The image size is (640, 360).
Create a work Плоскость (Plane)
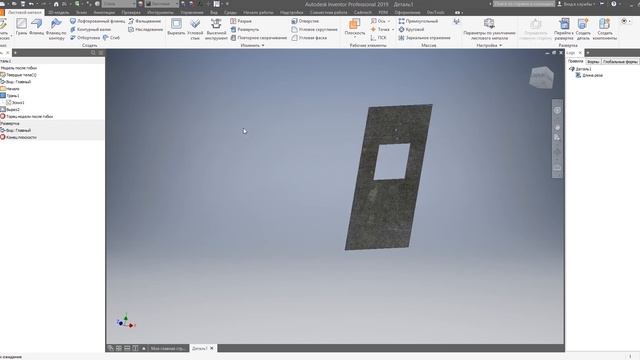coord(355,27)
